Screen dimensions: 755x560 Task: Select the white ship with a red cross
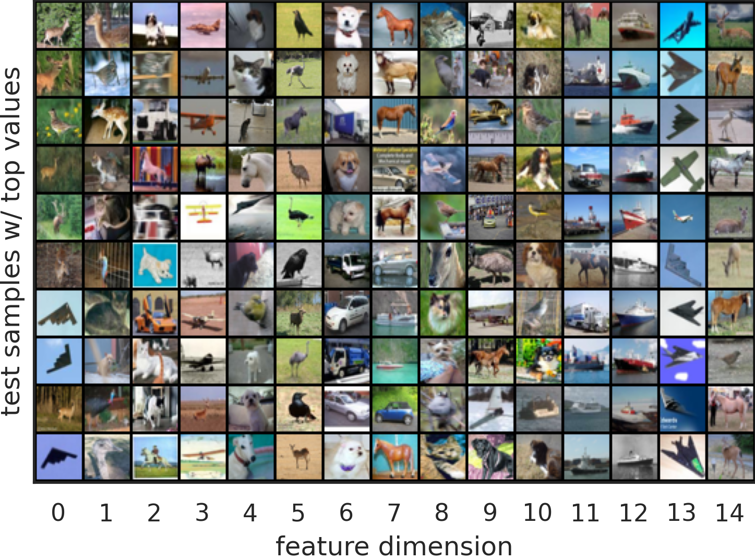pyautogui.click(x=586, y=73)
